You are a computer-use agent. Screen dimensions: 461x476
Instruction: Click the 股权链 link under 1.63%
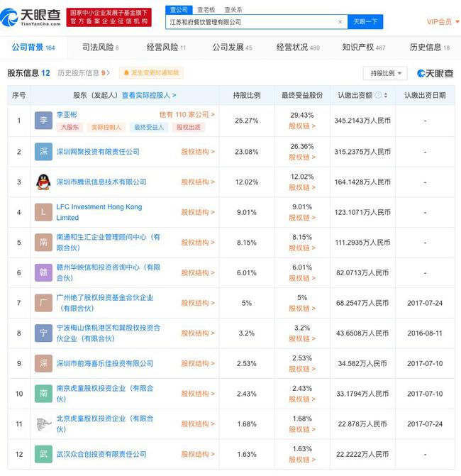(302, 460)
